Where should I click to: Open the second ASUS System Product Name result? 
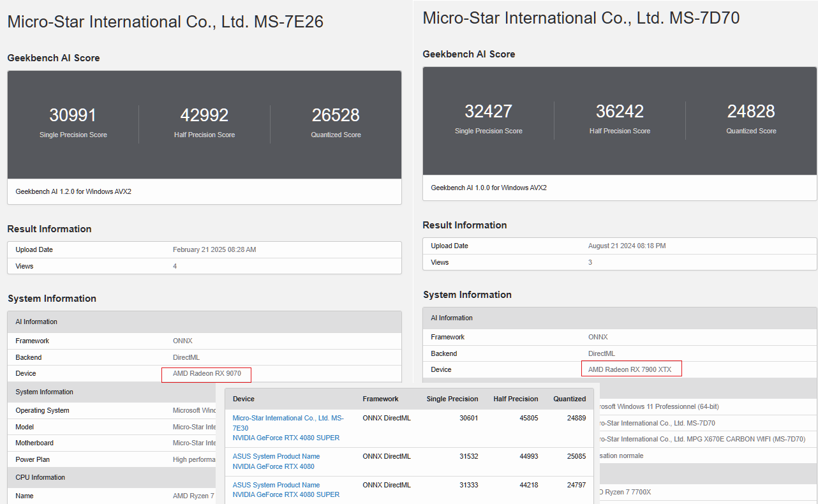tap(276, 484)
